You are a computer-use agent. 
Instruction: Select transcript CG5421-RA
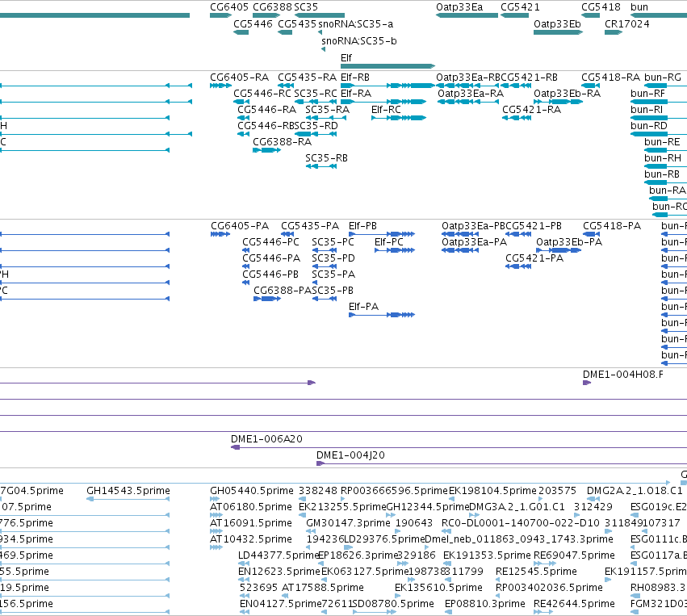pyautogui.click(x=517, y=118)
